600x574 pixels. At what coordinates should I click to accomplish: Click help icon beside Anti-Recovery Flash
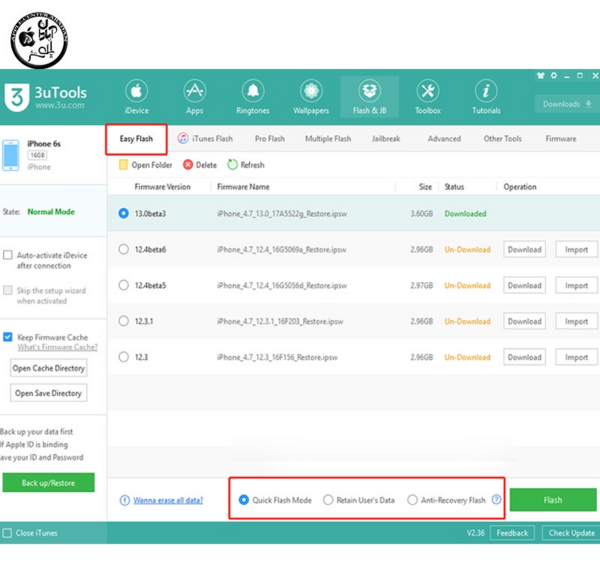(x=496, y=499)
